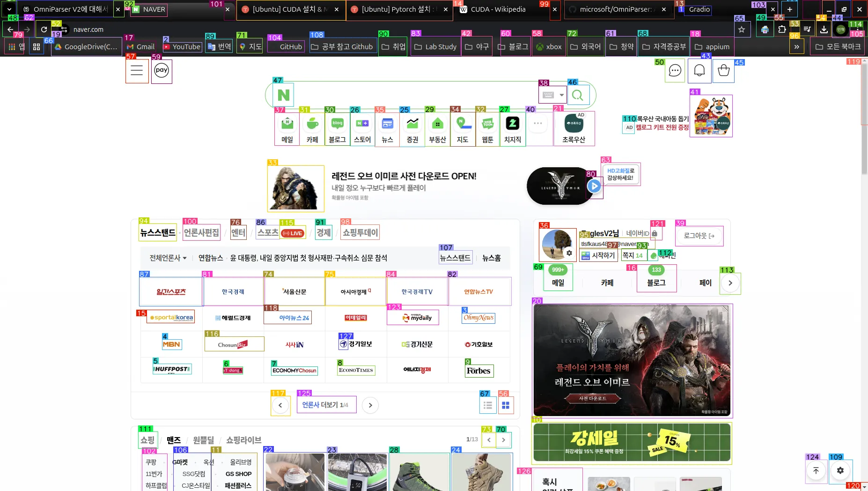
Task: Open the 블로그 service icon under search
Action: coord(337,129)
